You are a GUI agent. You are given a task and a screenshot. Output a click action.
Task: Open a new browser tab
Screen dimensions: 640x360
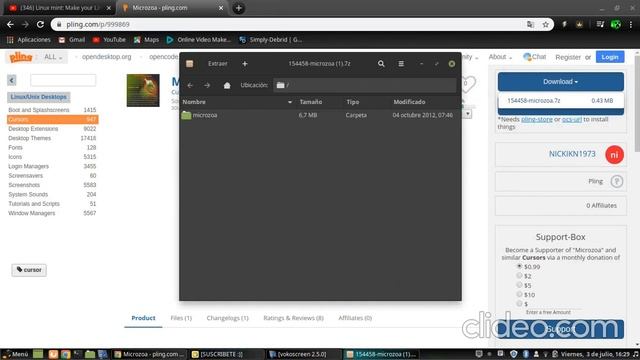tap(239, 8)
